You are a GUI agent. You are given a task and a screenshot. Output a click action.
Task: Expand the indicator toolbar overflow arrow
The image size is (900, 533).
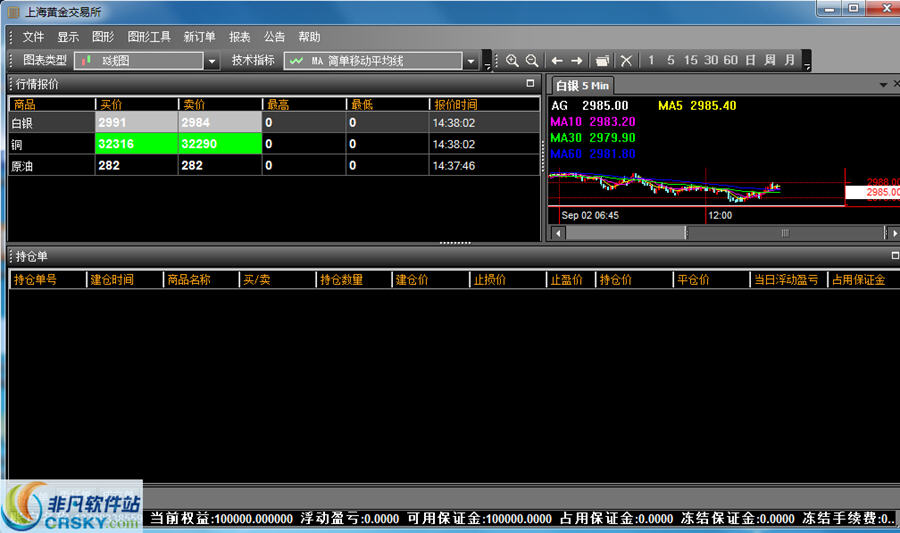point(487,60)
